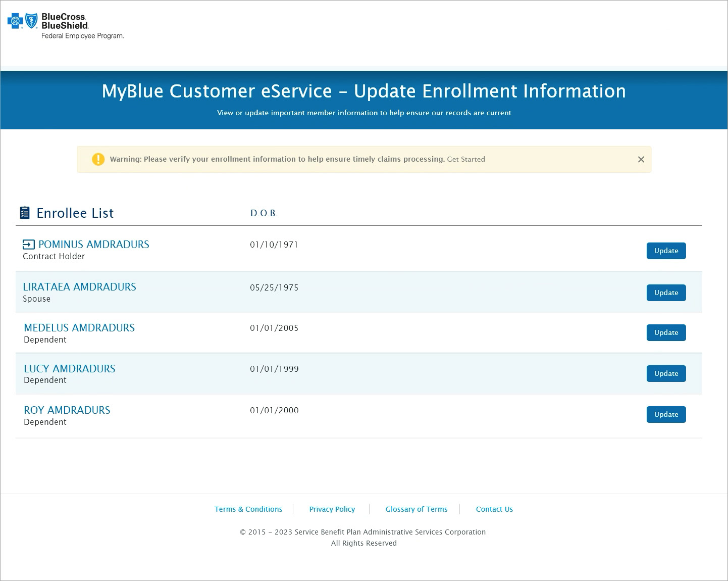Click the Enrollee List clipboard icon
This screenshot has height=581, width=728.
25,213
